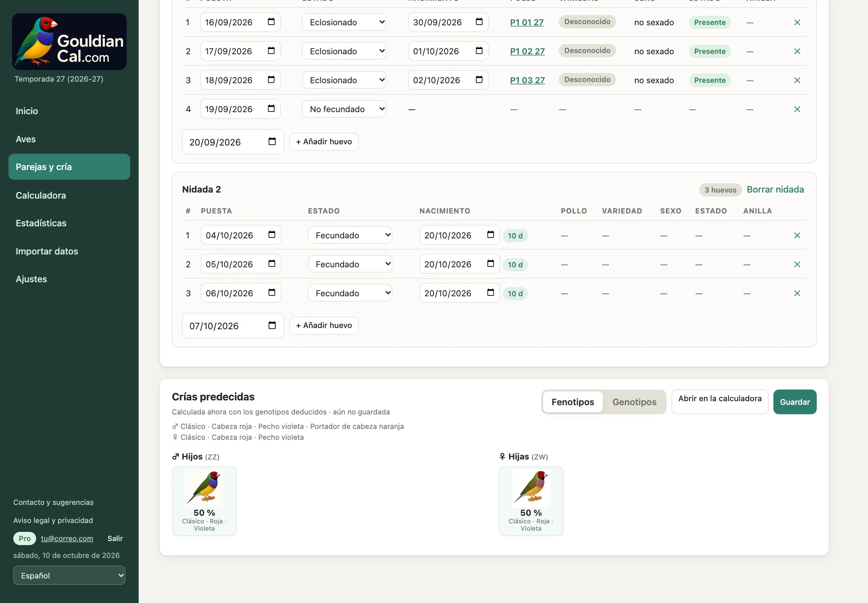Open calendar picker for nacimiento in 06/10/2026 row

click(491, 293)
